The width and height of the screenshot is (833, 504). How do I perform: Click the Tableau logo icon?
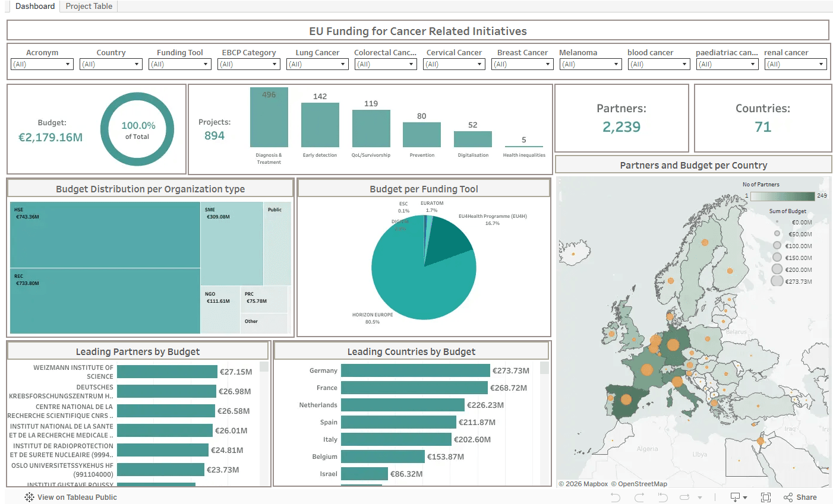29,497
